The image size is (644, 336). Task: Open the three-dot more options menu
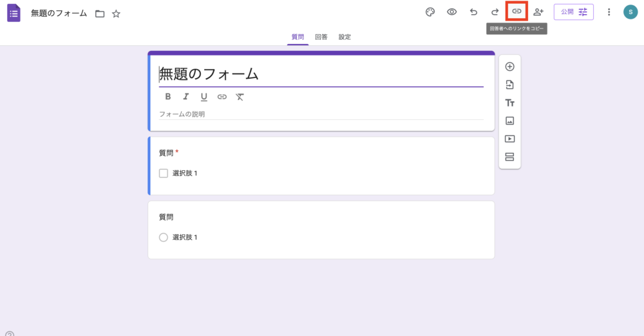(609, 12)
